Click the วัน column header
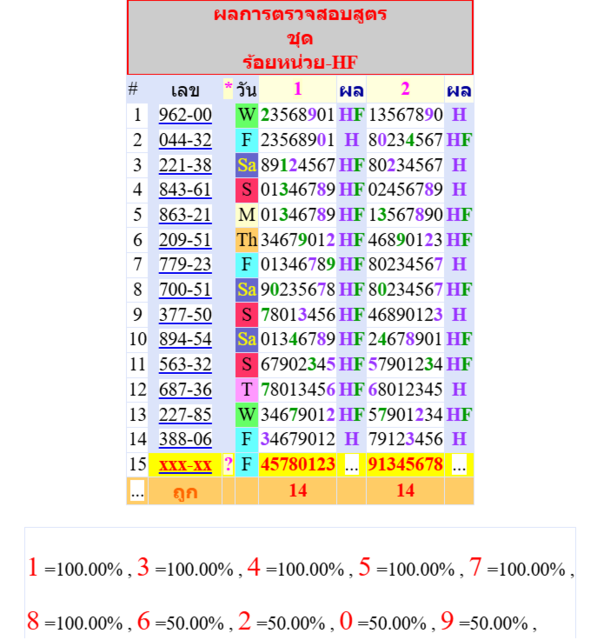 (x=246, y=89)
